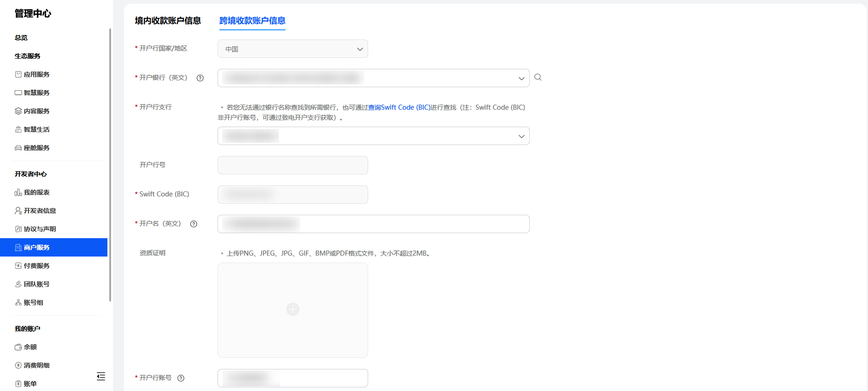Open 账号组 menu item
Image resolution: width=868 pixels, height=391 pixels.
[x=34, y=302]
